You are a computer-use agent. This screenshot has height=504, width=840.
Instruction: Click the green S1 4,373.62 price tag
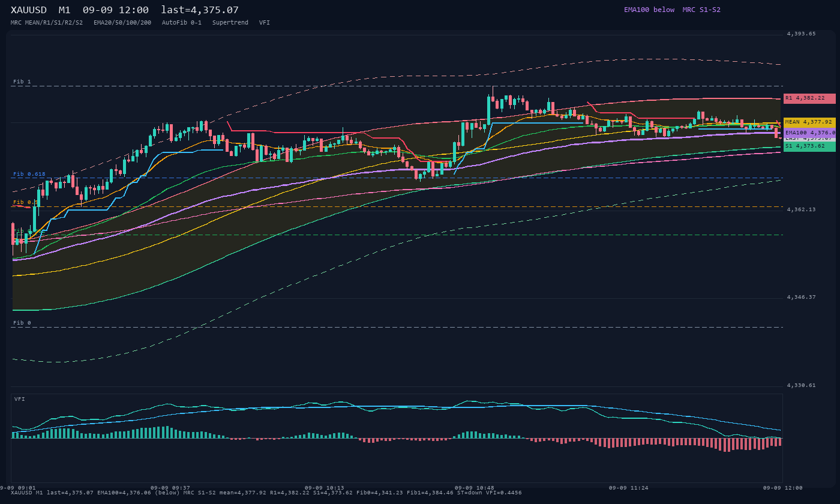809,146
